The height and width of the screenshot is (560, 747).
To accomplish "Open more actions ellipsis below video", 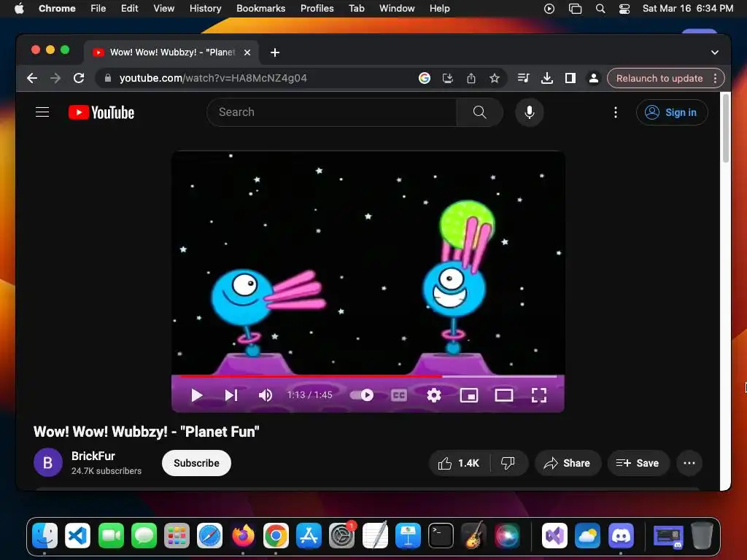I will tap(689, 463).
